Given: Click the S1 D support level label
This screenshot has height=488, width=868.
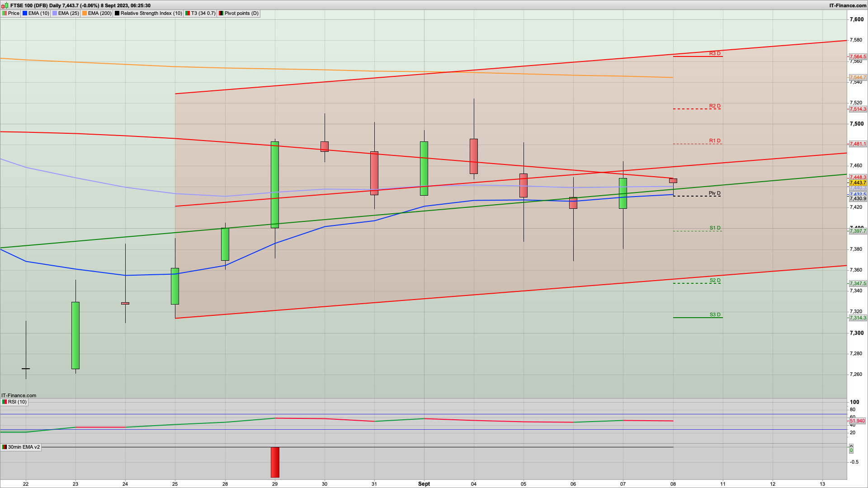Looking at the screenshot, I should point(714,228).
